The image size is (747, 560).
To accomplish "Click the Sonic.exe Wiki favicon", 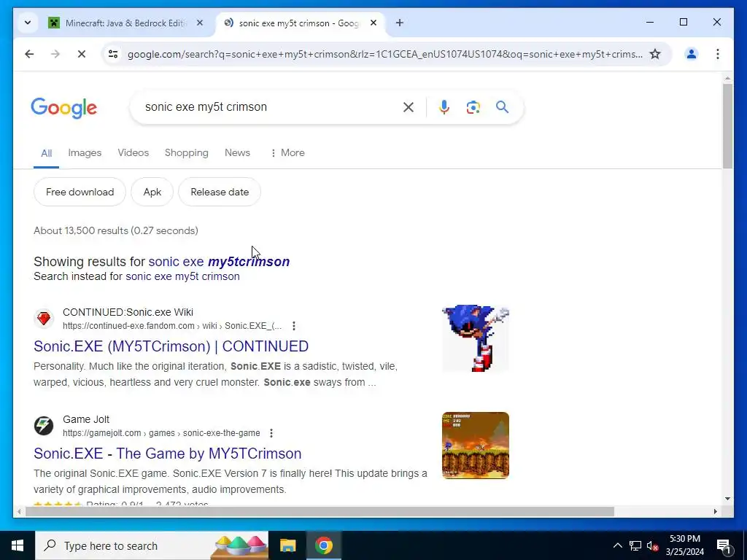I will coord(44,319).
